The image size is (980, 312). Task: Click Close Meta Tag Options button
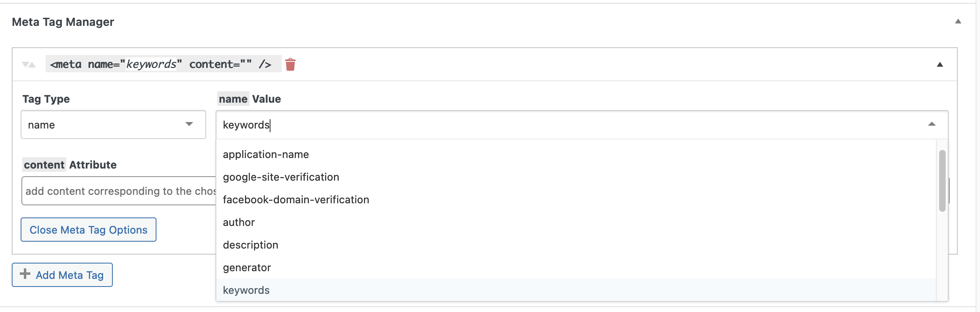click(x=89, y=230)
